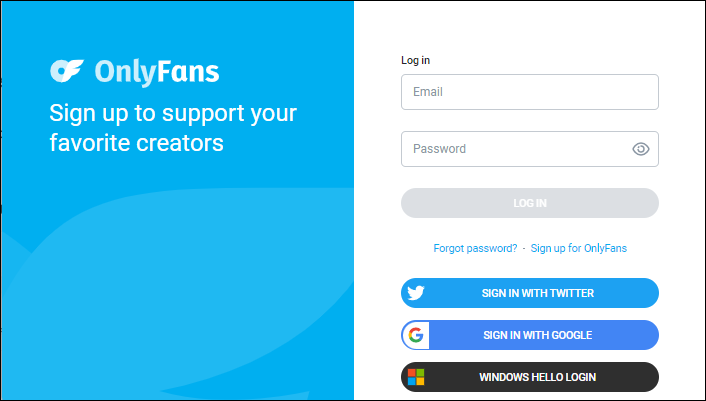
Task: Focus the Email input field
Action: point(530,92)
